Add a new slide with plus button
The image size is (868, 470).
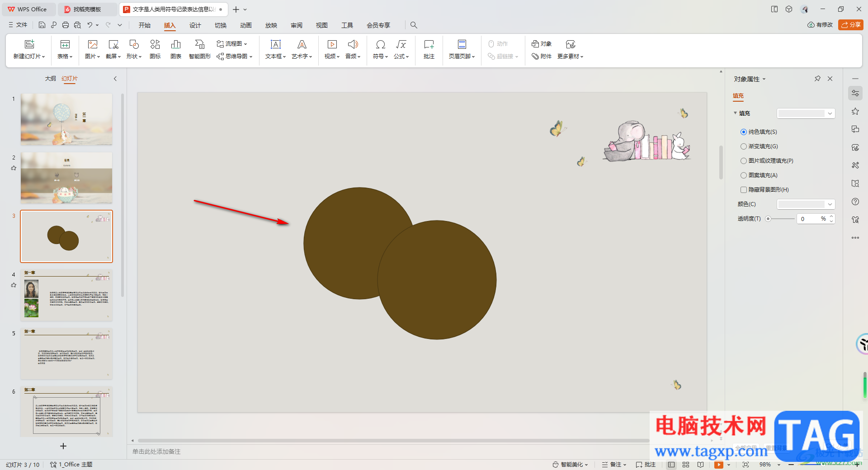coord(63,446)
